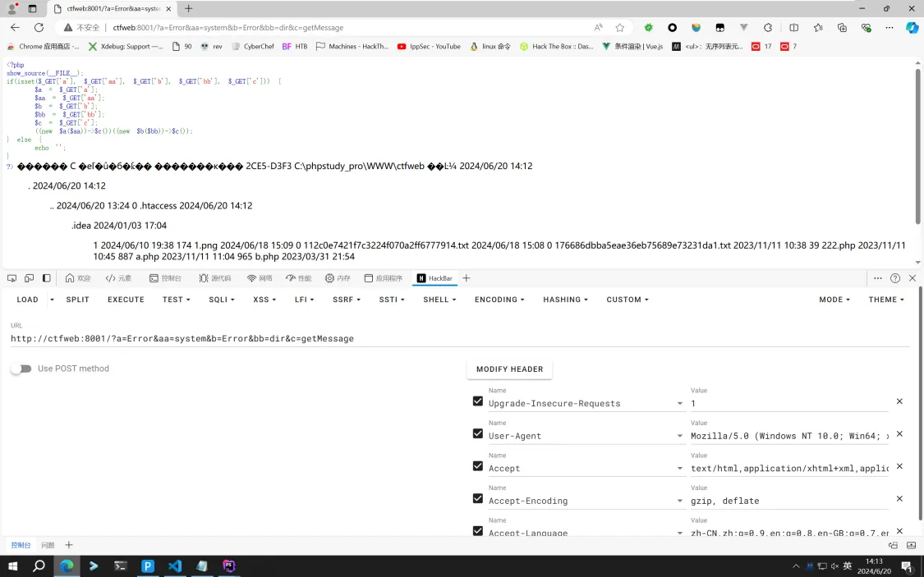The image size is (924, 577).
Task: Open the SQLI dropdown menu
Action: click(x=222, y=300)
